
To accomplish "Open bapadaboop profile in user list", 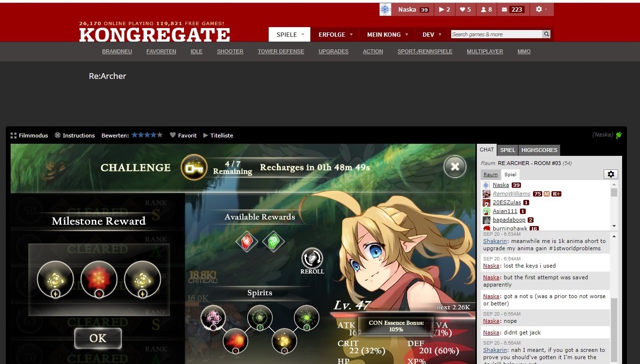I will pos(509,220).
